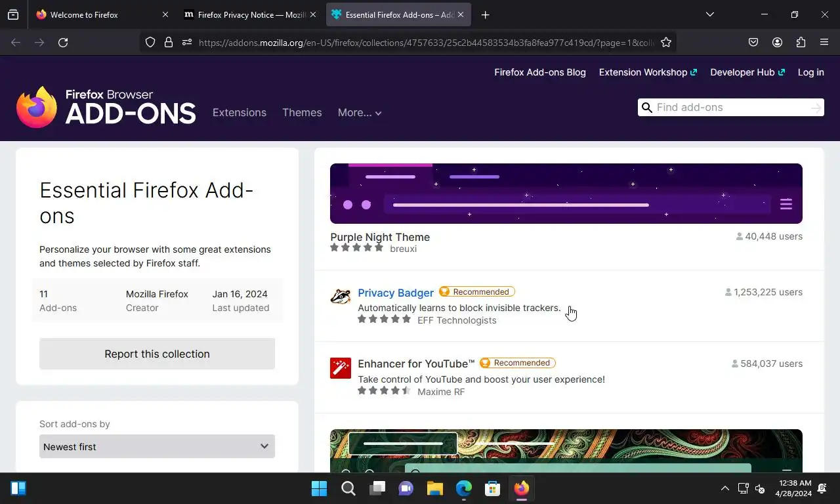Open Firefox account icon

[777, 42]
